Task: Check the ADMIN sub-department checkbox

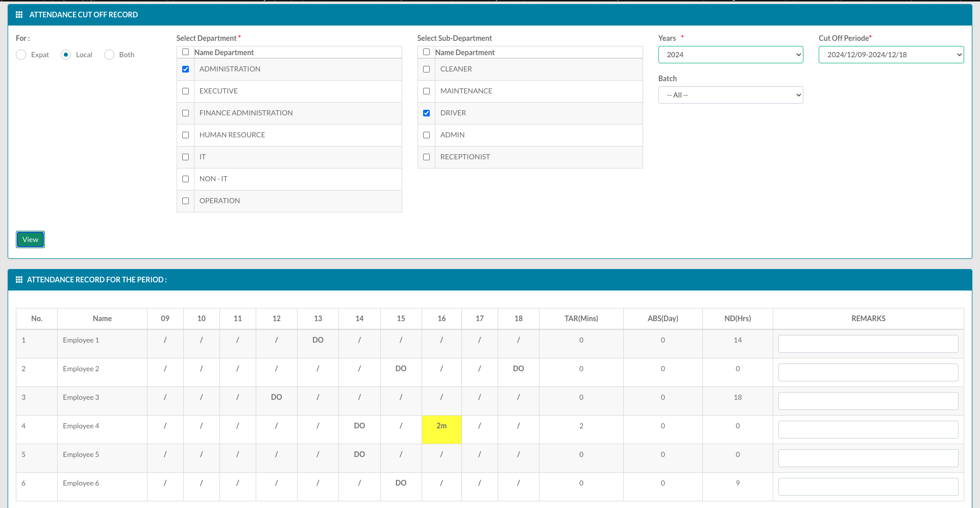Action: 427,135
